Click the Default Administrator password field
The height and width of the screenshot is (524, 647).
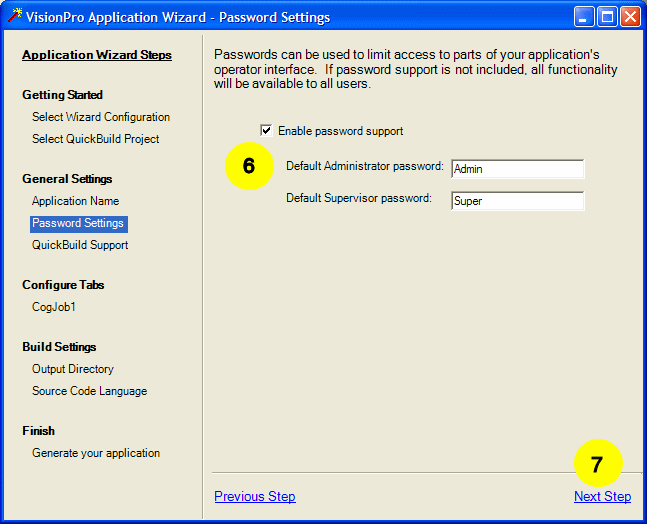517,169
